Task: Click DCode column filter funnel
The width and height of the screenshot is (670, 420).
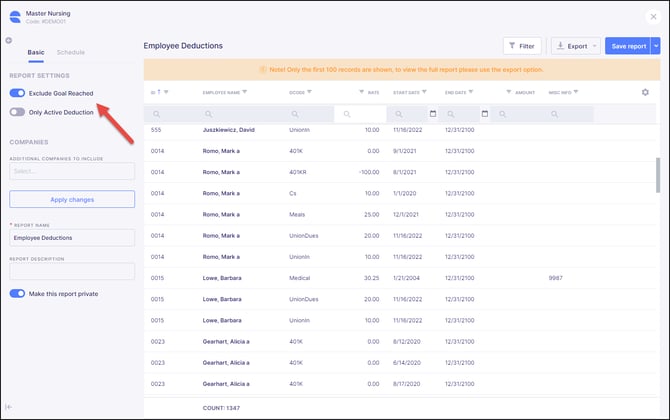Action: coord(309,92)
